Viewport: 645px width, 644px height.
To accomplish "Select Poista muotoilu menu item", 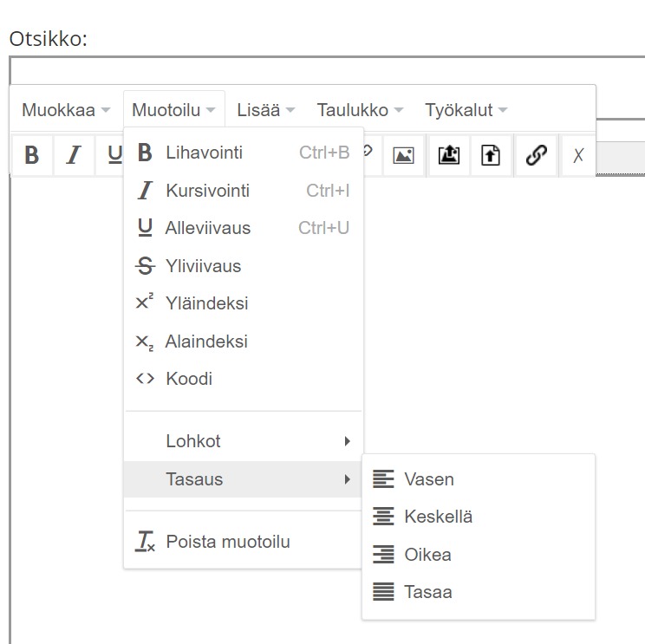I will click(x=243, y=541).
